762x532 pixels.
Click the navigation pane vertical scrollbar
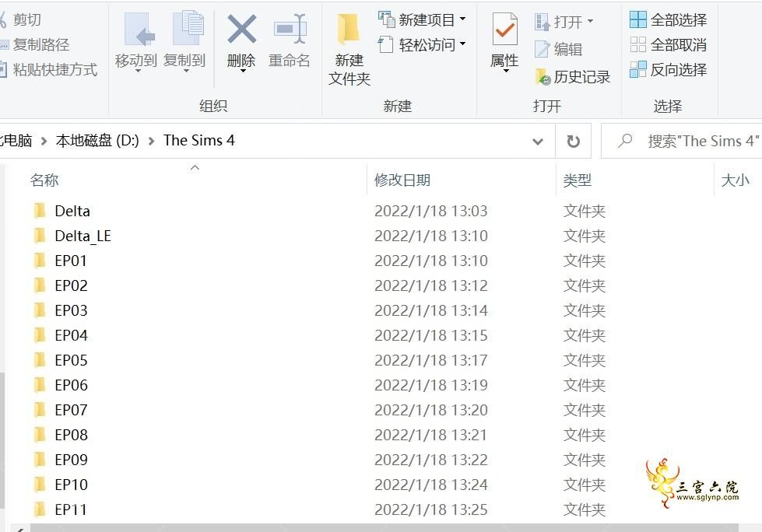pyautogui.click(x=2, y=439)
